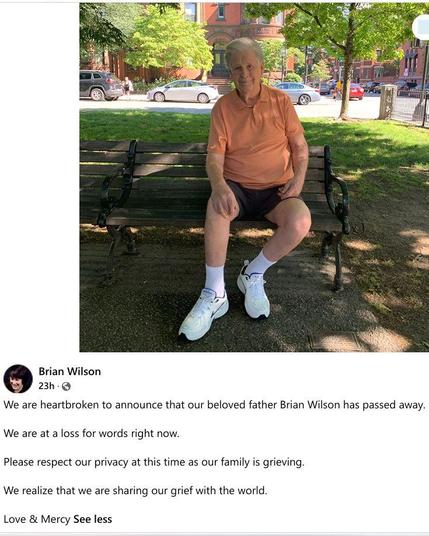Click the silver sedan parked behind bench
429x536 pixels.
(x=183, y=91)
